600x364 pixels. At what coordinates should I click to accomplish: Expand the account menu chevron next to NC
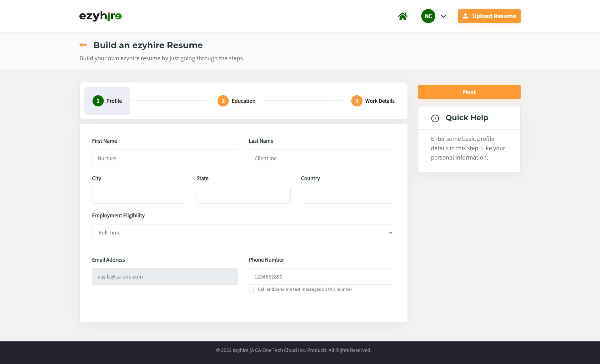[443, 16]
